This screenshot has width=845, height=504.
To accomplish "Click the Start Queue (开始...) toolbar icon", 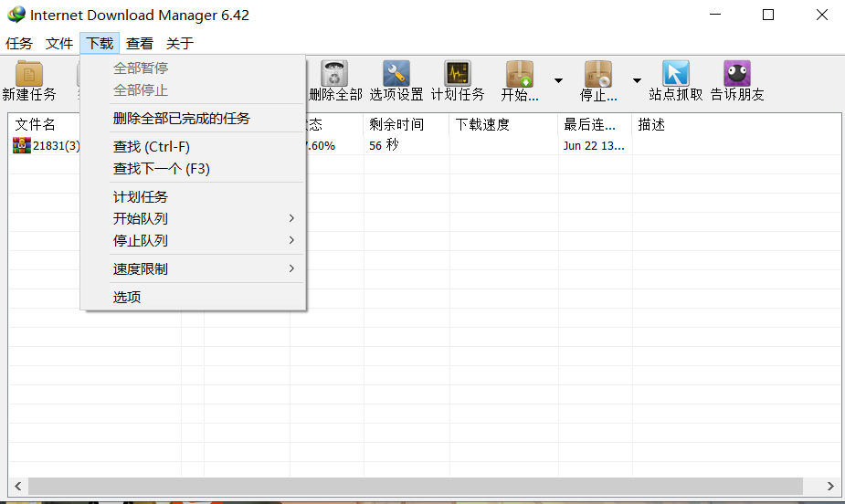I will 520,80.
